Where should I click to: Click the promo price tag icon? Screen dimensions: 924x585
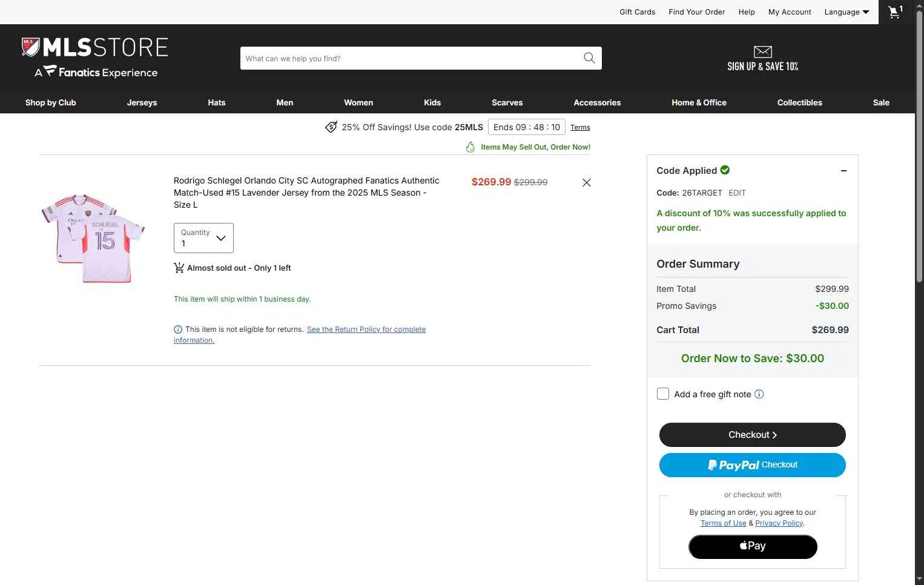[x=331, y=127]
